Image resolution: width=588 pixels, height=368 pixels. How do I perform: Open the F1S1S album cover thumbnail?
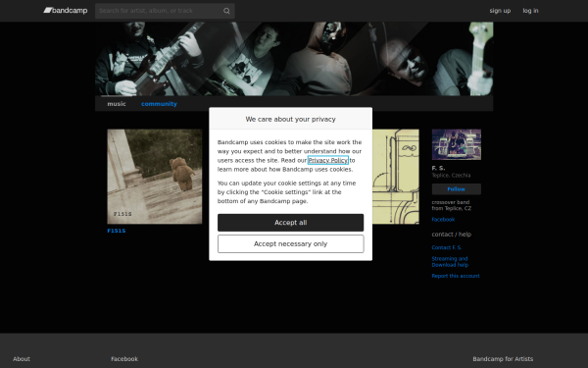[x=155, y=177]
